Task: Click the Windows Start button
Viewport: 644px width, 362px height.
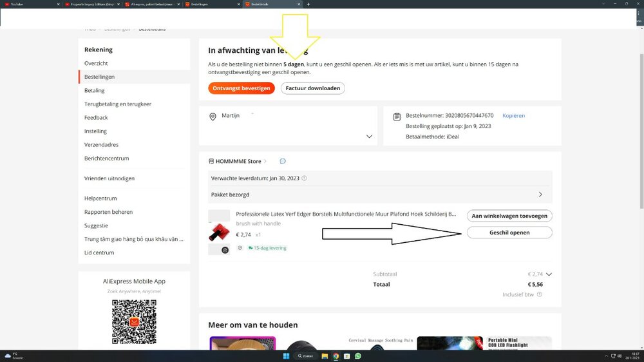Action: tap(286, 356)
